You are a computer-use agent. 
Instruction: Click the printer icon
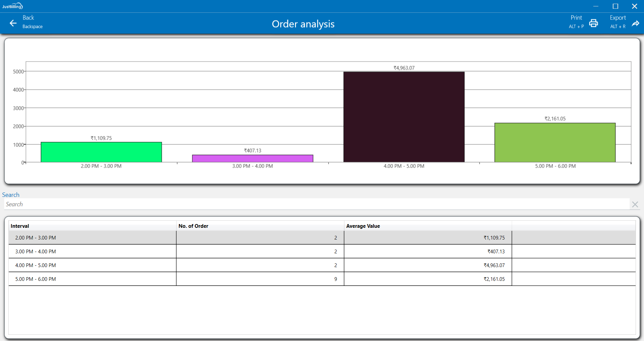593,23
